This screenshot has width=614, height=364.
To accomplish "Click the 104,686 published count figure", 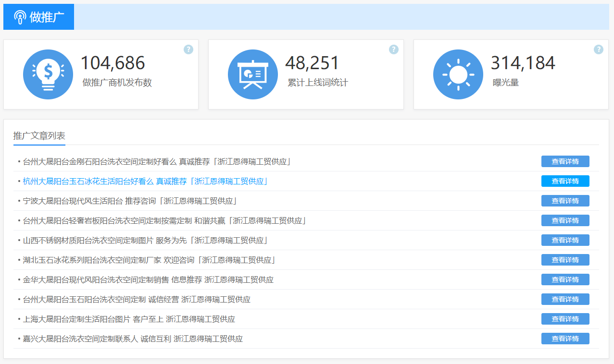I will (x=113, y=63).
